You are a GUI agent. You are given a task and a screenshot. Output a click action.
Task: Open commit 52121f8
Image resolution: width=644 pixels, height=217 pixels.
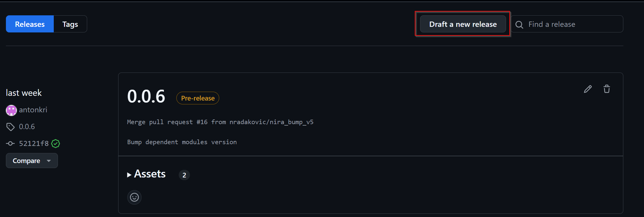pyautogui.click(x=34, y=144)
